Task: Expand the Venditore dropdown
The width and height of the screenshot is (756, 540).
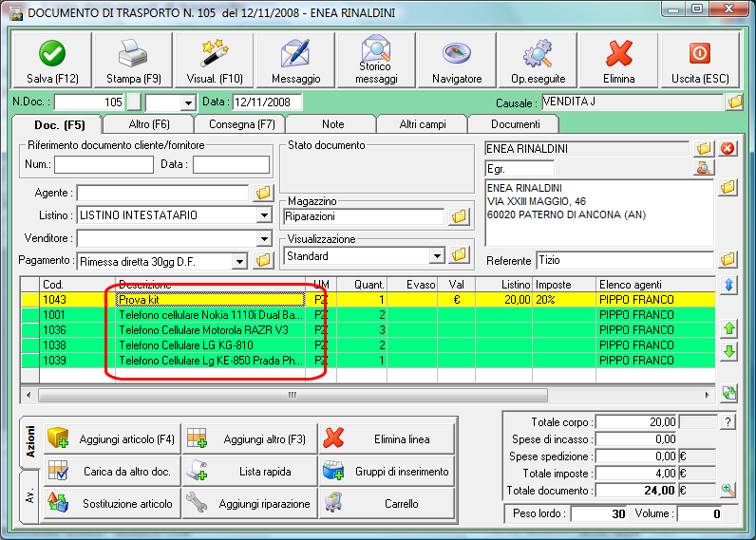Action: 264,238
